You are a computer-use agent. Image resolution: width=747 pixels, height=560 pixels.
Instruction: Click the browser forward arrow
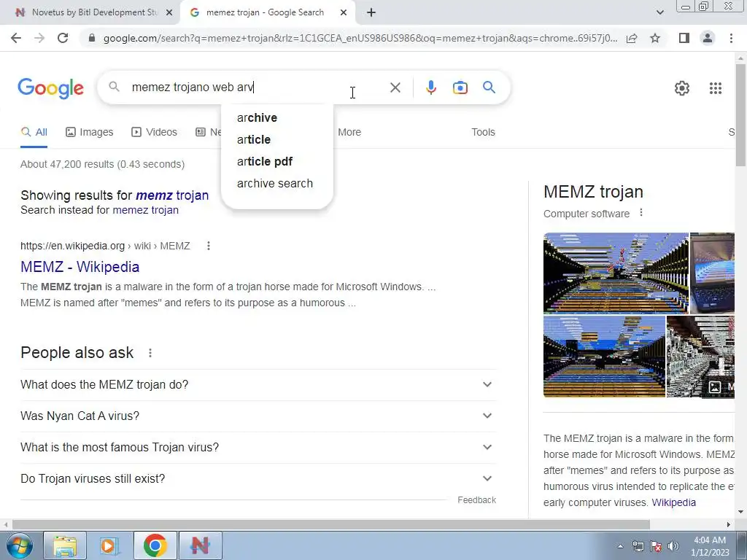tap(39, 38)
